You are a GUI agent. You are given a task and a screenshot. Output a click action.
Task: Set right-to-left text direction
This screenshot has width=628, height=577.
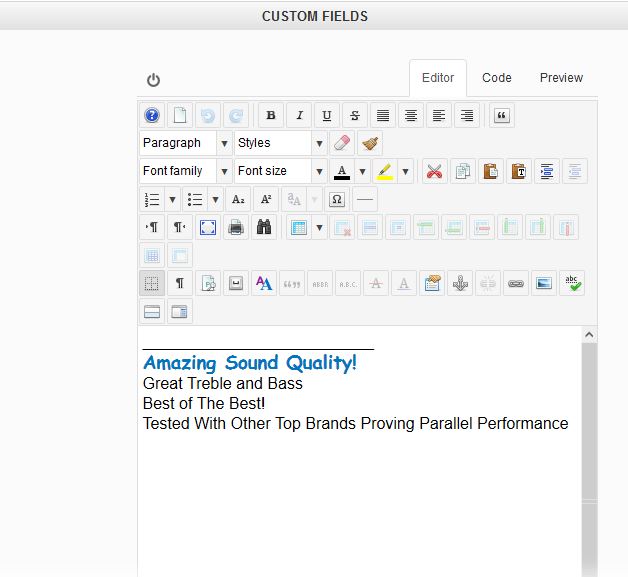(x=180, y=227)
